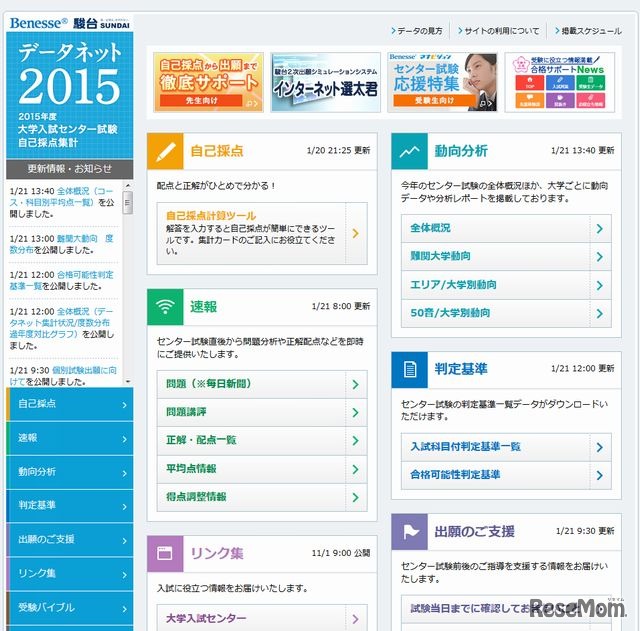Viewport: 640px width, 631px height.
Task: Open sidebar menu 判定基準
Action: pyautogui.click(x=70, y=506)
